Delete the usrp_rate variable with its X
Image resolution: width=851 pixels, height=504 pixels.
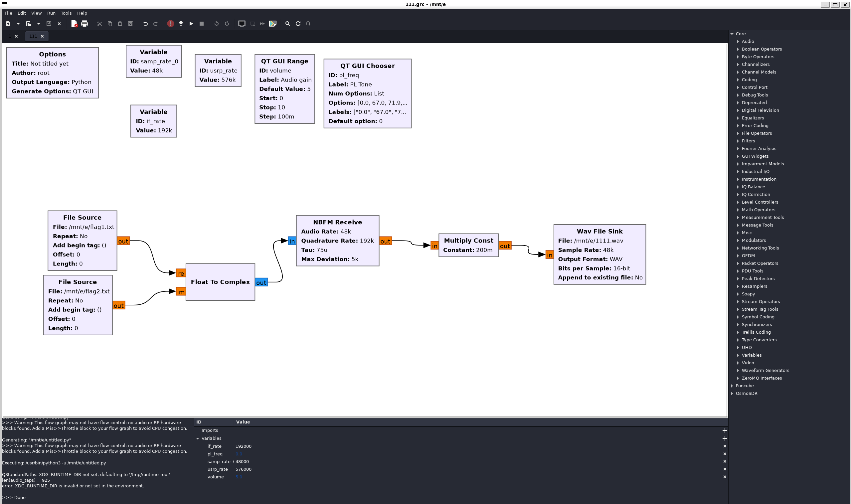[724, 469]
